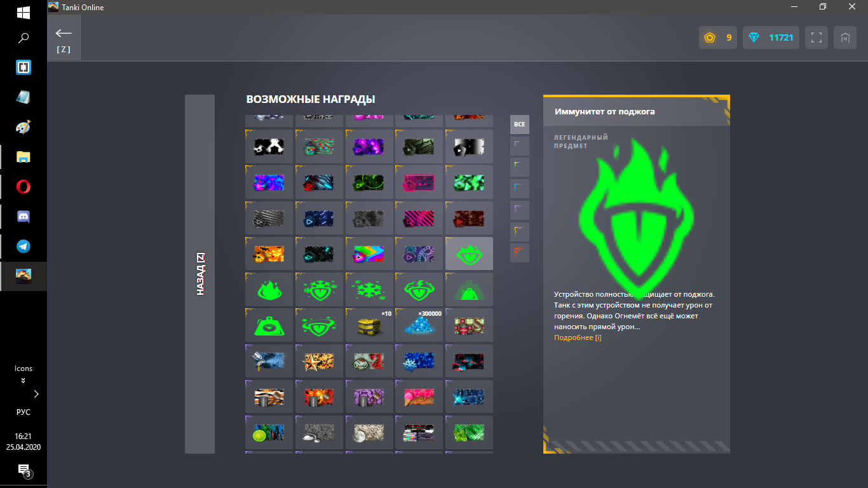Screen dimensions: 868x488
Task: Open the garage/home building icon
Action: click(845, 37)
